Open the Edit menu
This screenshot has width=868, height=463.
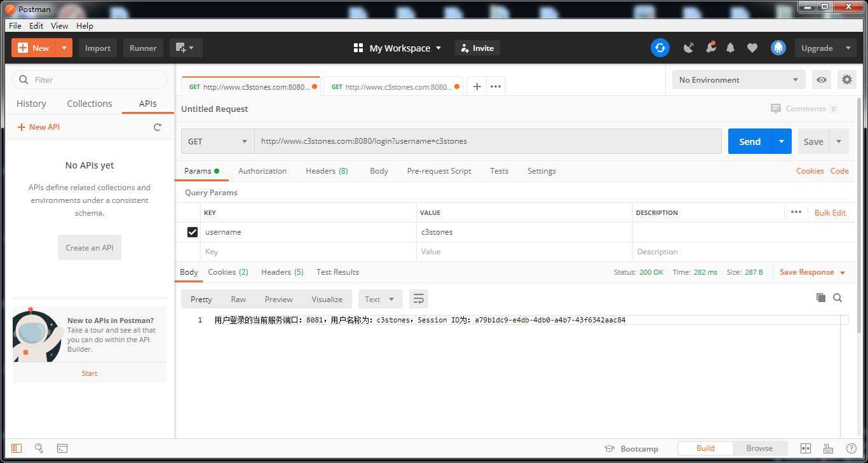36,25
